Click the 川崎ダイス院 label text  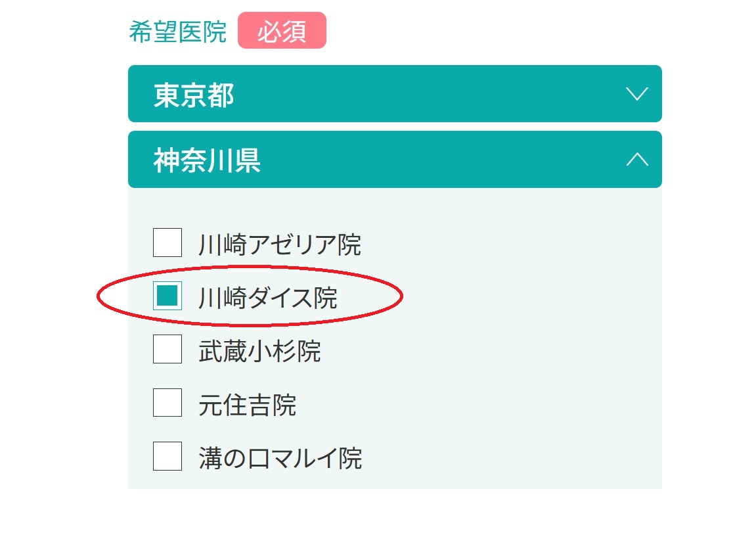click(x=268, y=298)
